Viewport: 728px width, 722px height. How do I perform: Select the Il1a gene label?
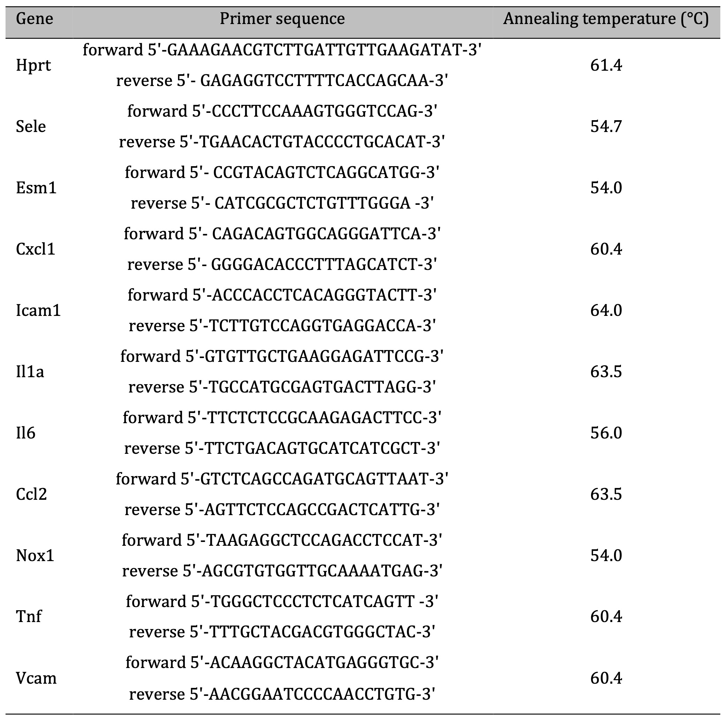30,372
